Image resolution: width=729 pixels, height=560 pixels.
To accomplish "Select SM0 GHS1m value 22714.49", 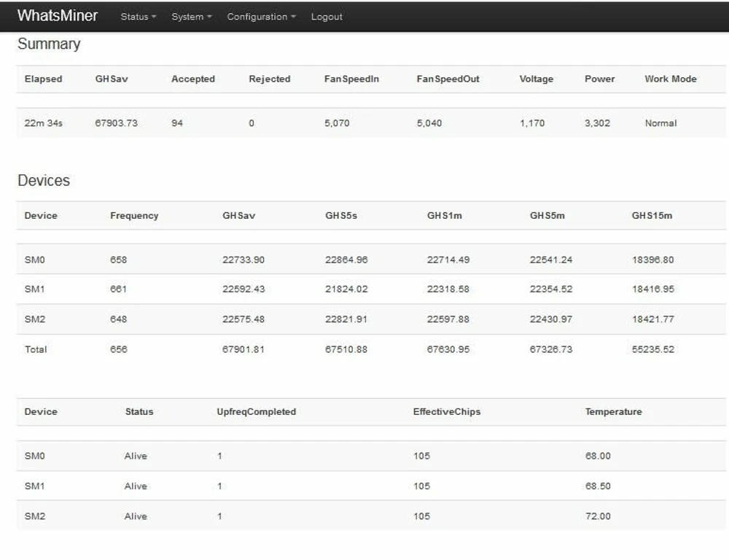I will pos(448,260).
